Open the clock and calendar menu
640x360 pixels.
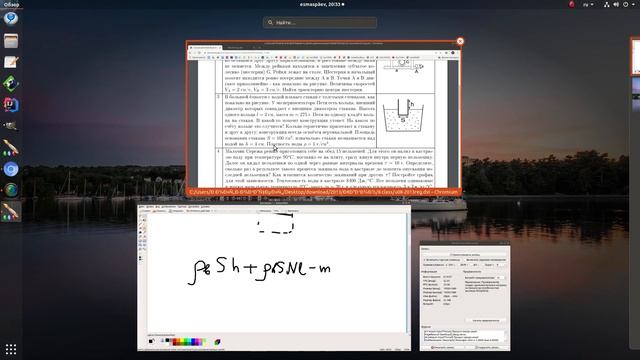point(322,4)
